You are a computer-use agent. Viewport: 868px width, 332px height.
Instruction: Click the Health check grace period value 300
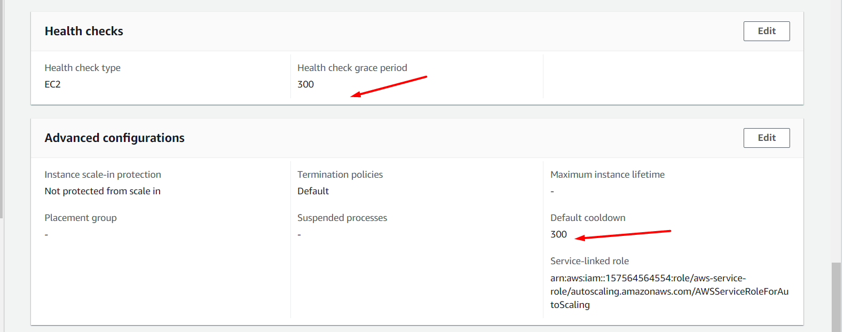(x=305, y=84)
